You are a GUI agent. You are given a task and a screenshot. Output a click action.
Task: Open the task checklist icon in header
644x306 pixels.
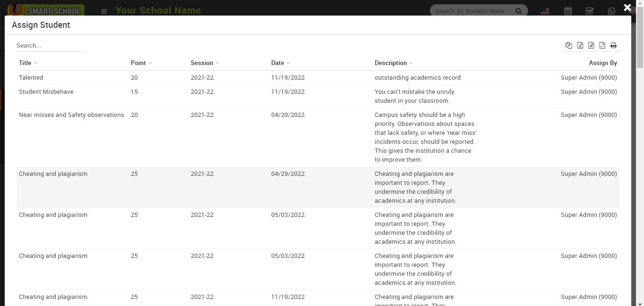point(589,11)
